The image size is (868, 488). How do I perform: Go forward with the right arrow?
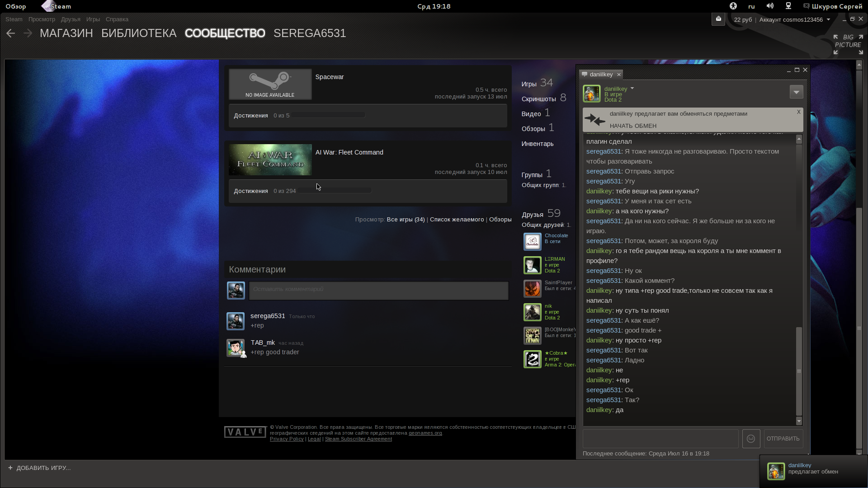[x=28, y=33]
